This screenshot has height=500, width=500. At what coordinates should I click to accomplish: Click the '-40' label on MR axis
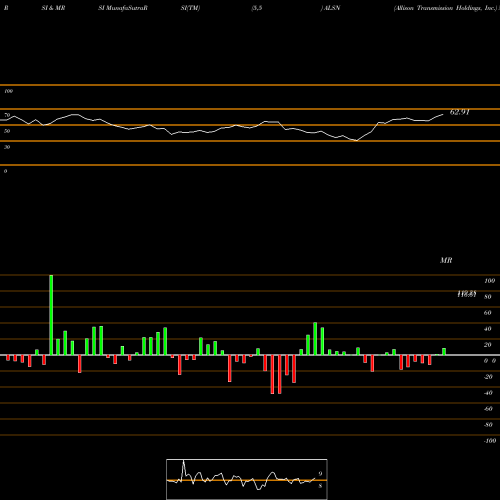pos(488,393)
